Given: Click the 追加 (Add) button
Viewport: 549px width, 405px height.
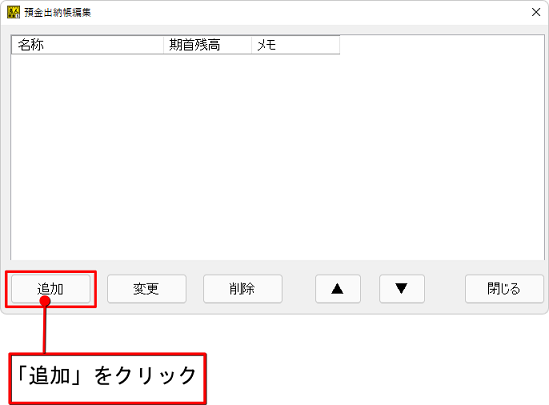Looking at the screenshot, I should (51, 289).
